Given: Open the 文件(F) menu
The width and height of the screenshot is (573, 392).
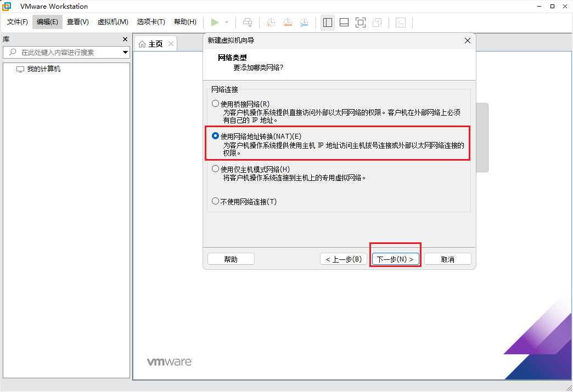Looking at the screenshot, I should pos(17,22).
